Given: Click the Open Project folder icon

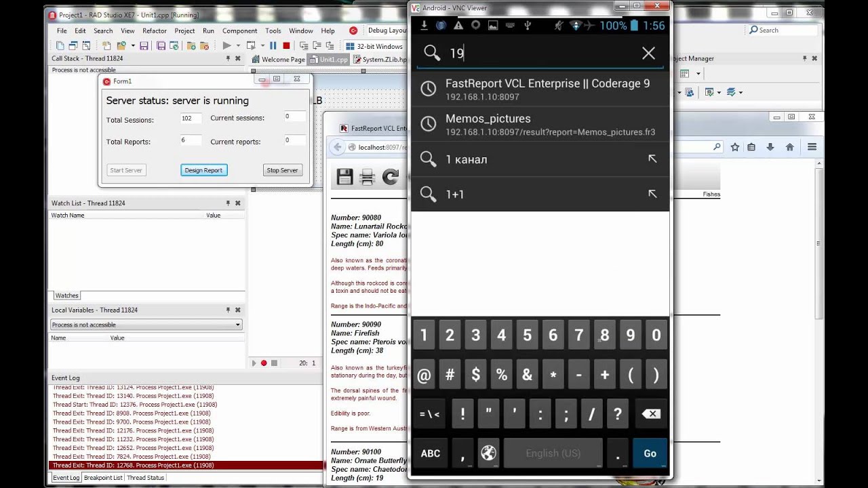Looking at the screenshot, I should tap(121, 46).
